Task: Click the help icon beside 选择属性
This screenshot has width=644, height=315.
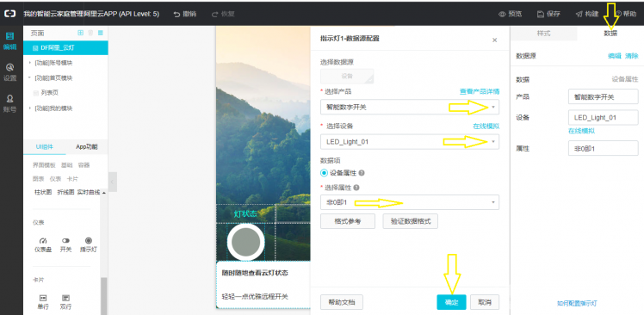Action: coord(356,188)
